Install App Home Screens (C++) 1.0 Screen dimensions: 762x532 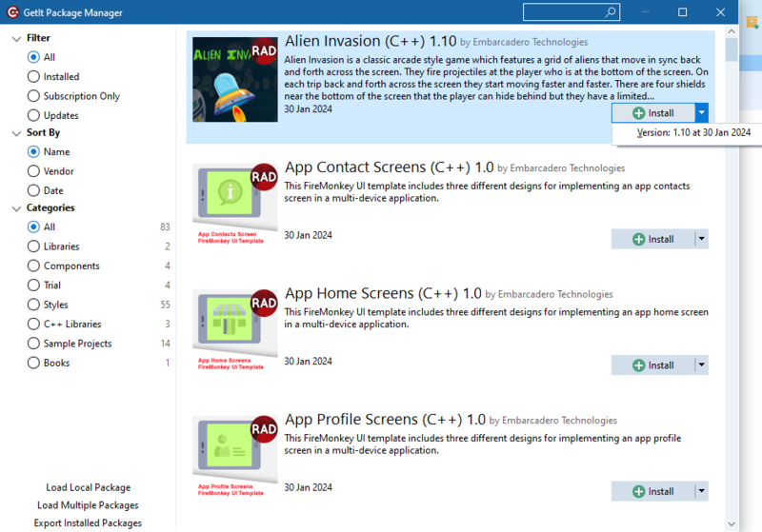tap(653, 365)
